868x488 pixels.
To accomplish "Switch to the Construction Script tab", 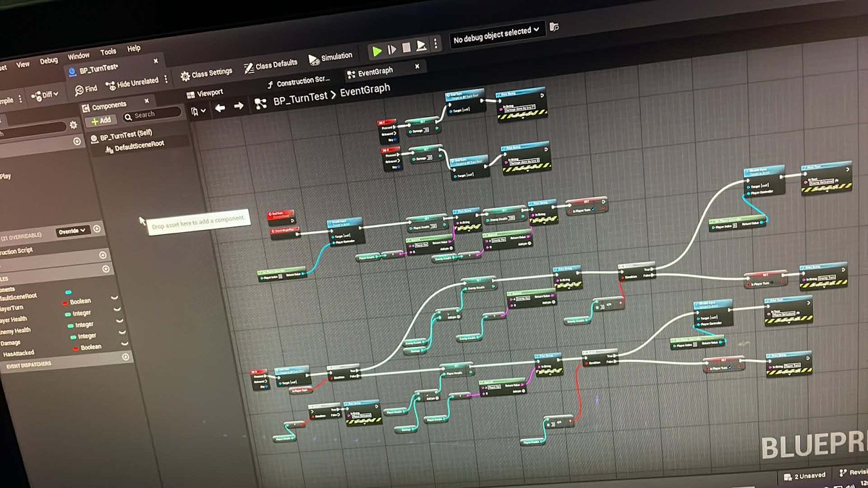I will pyautogui.click(x=298, y=82).
